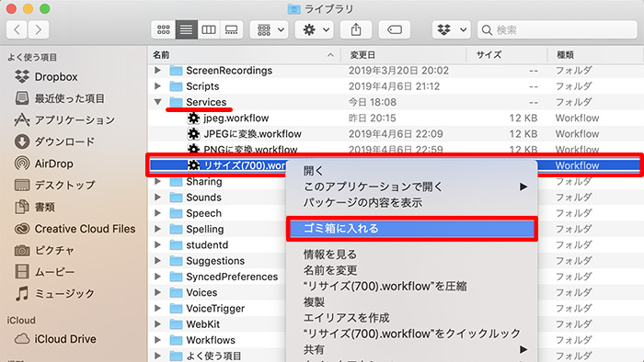Open the gear action menu
The width and height of the screenshot is (644, 362).
[315, 29]
